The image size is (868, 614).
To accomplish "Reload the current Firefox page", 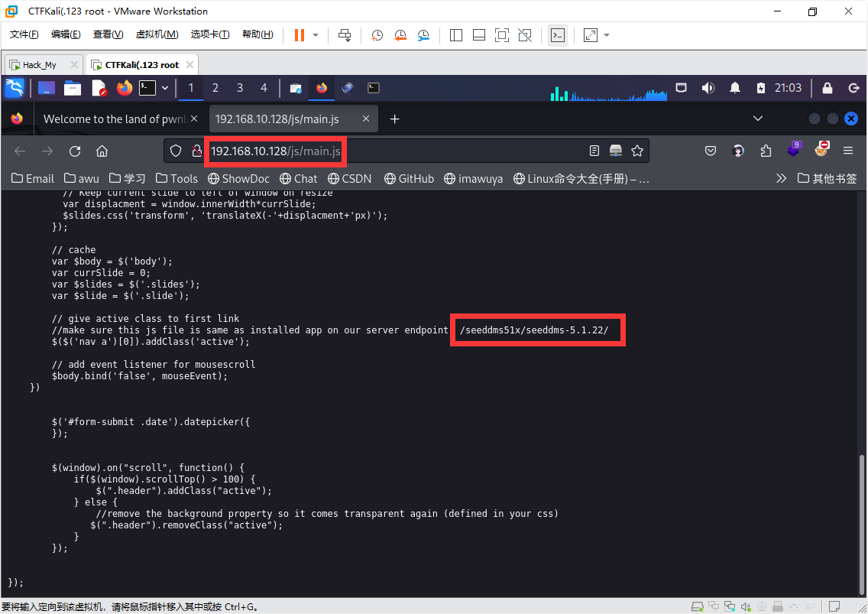I will pos(75,151).
